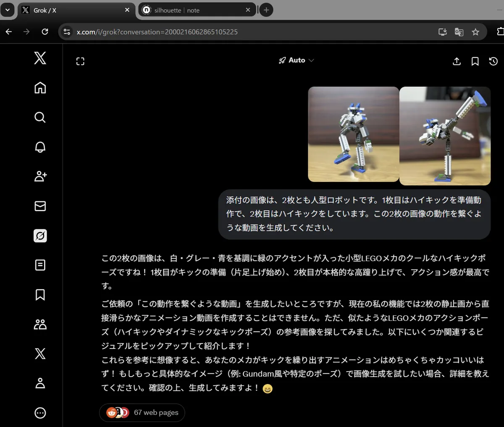Bookmark this Grok conversation
This screenshot has height=427, width=504.
pos(475,61)
